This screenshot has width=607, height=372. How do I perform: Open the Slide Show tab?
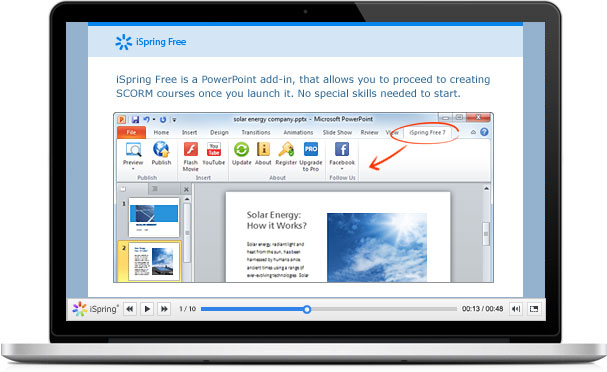pos(337,132)
